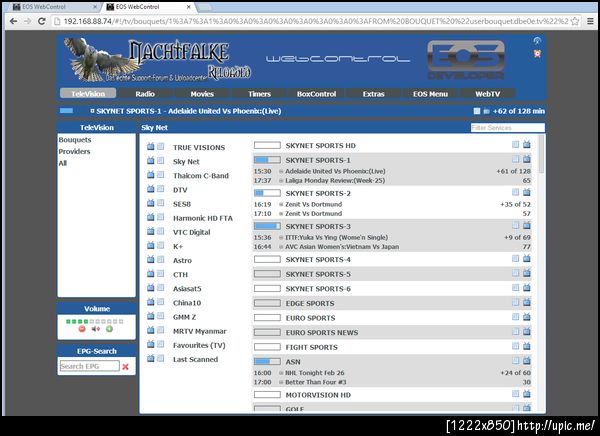Click the EPG list icon beside K+ bouquet
The width and height of the screenshot is (600, 436).
pyautogui.click(x=161, y=245)
